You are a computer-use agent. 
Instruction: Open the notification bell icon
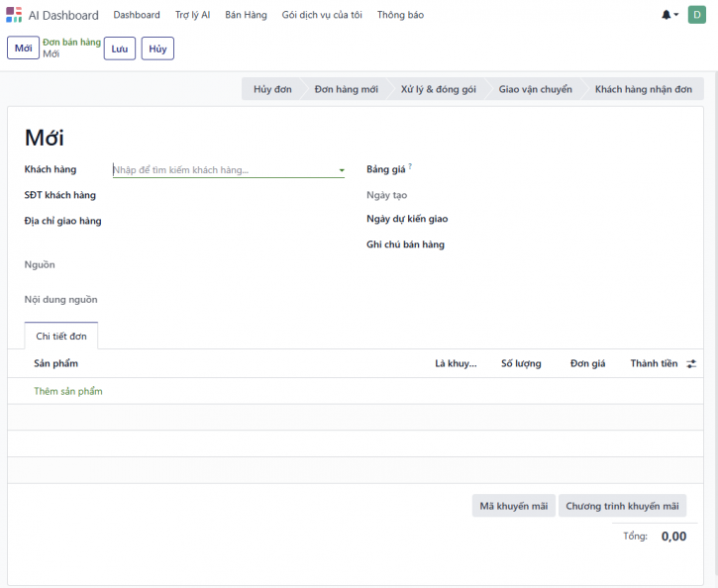667,15
